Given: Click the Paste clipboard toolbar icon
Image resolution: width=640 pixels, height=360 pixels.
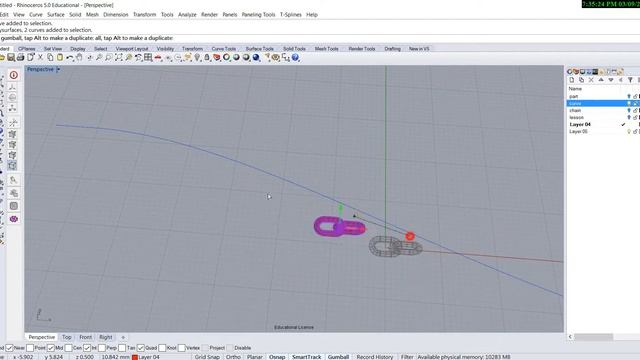Looking at the screenshot, I should point(60,58).
